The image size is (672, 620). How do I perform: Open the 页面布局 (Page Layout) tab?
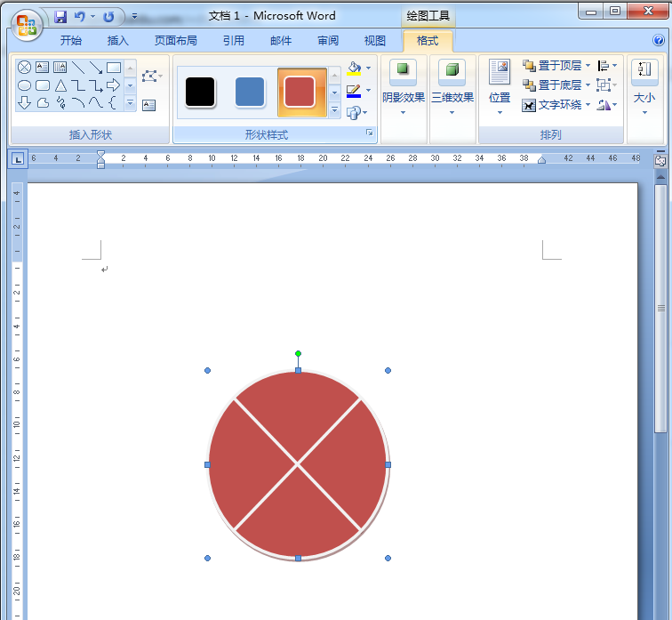point(175,40)
